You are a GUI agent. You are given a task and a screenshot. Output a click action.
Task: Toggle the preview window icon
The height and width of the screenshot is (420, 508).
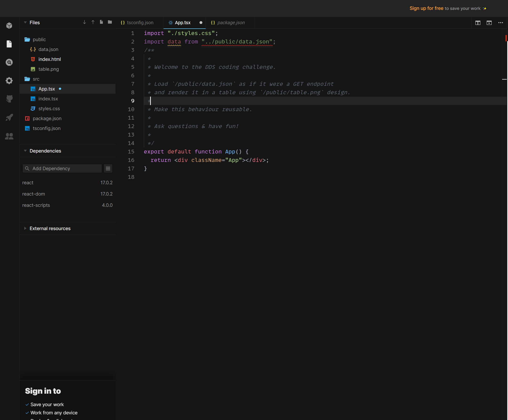click(489, 23)
